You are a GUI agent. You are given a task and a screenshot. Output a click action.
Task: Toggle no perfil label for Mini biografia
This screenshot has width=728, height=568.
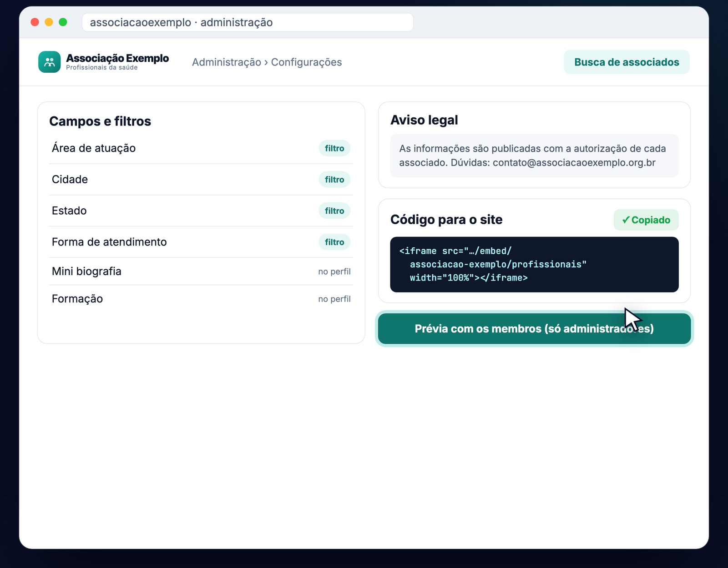click(x=334, y=271)
